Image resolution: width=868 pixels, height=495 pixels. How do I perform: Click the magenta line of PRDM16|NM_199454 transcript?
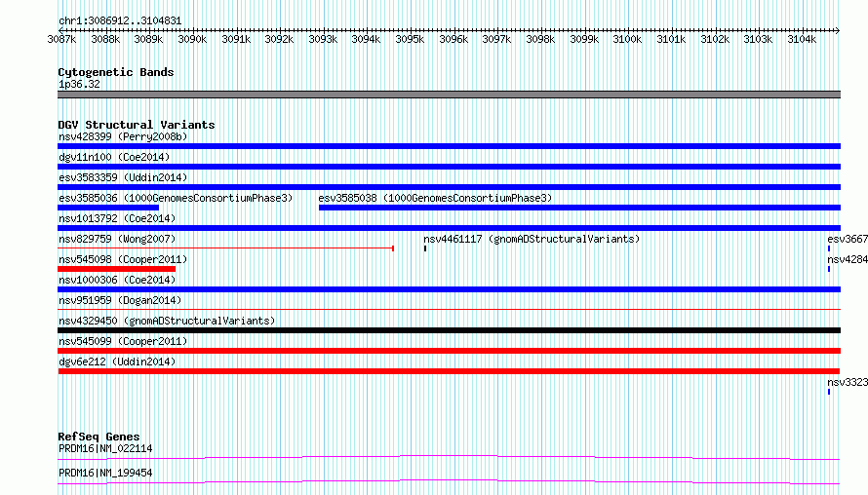[449, 481]
